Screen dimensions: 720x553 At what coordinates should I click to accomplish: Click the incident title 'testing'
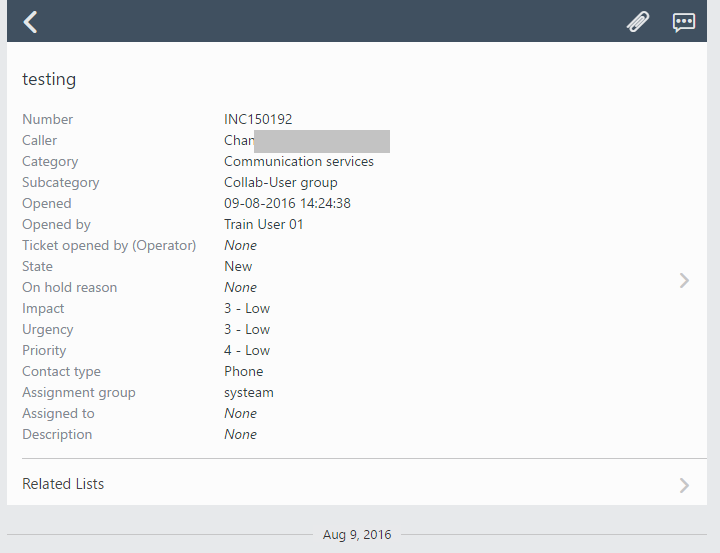49,79
